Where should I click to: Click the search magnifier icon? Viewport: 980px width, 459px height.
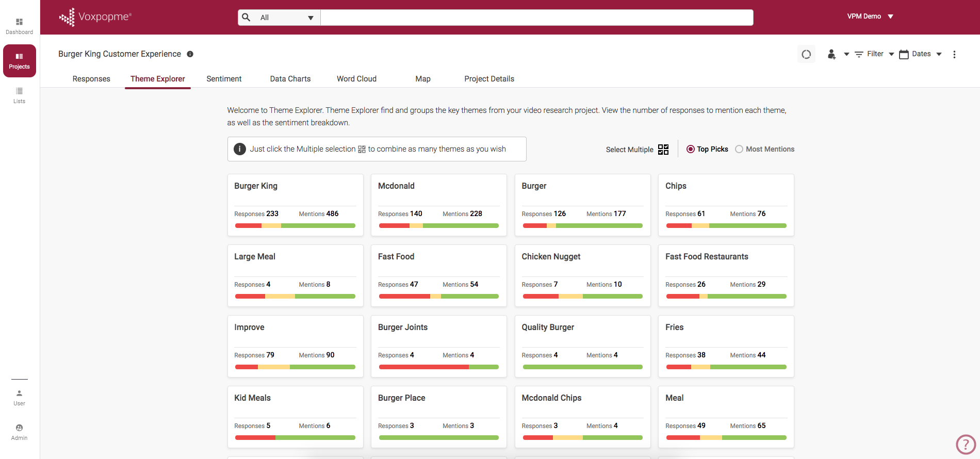(247, 17)
